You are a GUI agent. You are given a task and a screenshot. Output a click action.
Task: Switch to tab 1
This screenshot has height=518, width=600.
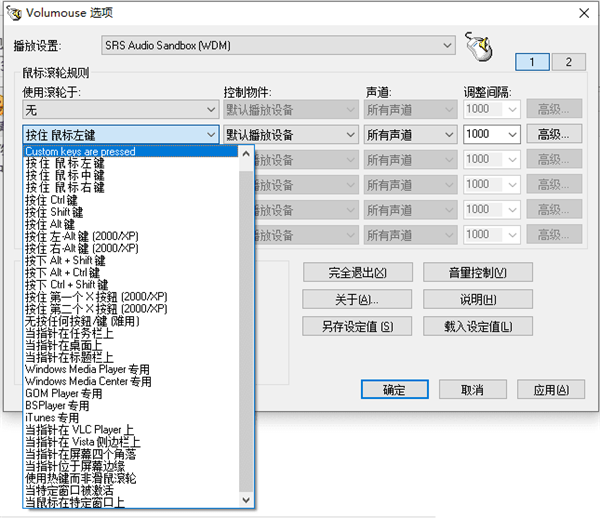click(532, 62)
